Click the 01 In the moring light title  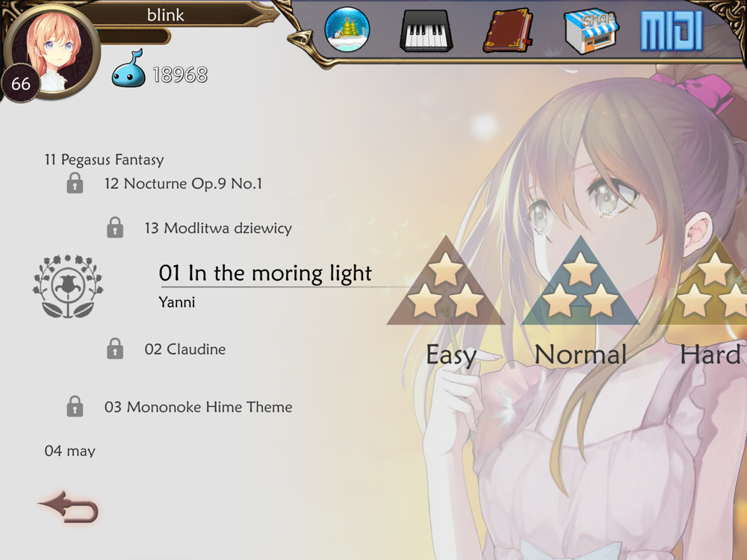(x=265, y=273)
